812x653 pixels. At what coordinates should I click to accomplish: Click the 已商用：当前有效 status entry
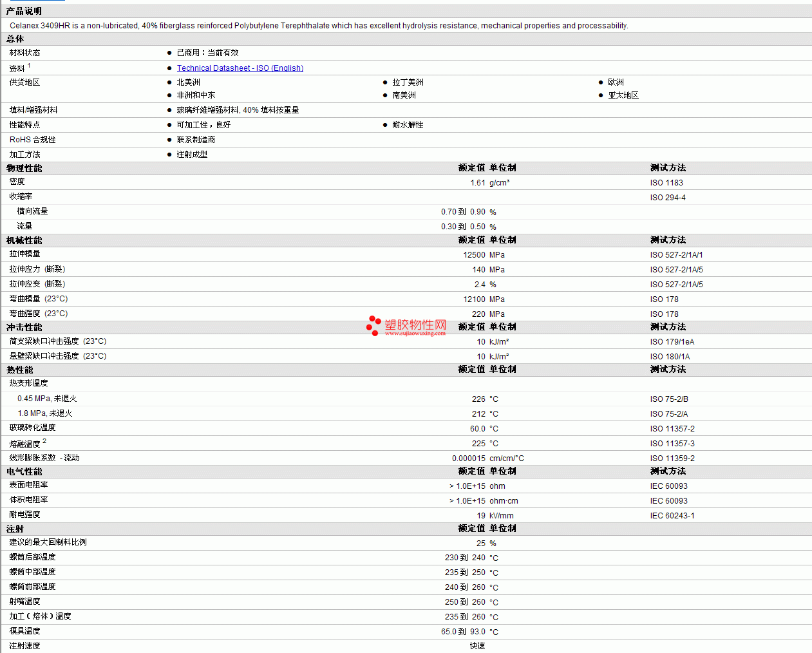[208, 53]
